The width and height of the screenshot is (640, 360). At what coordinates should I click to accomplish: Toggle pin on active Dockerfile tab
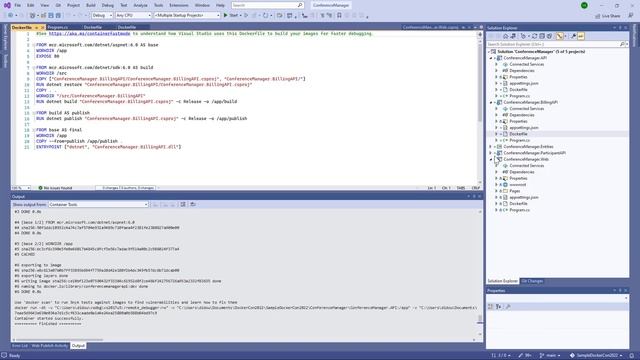coord(36,27)
